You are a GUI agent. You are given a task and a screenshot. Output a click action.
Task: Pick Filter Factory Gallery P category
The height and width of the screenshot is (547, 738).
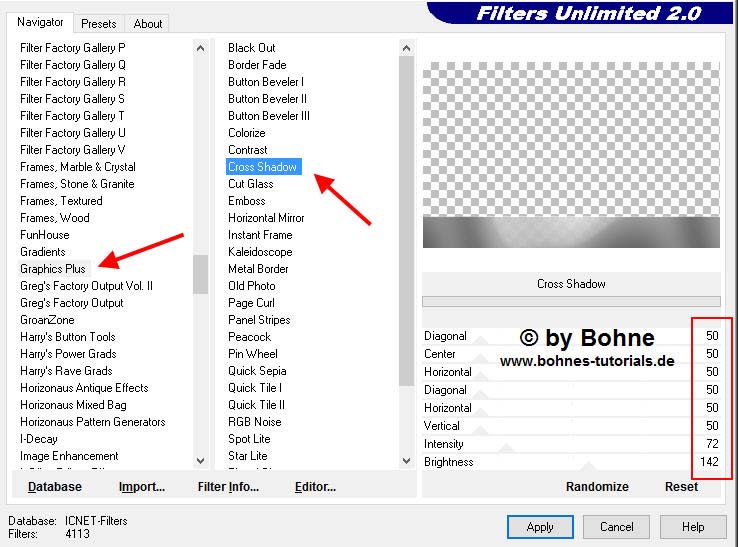pos(73,48)
